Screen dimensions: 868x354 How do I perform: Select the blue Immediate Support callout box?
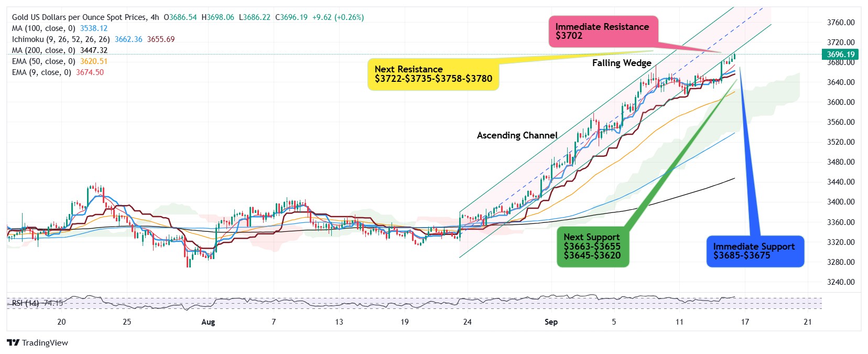coord(754,251)
